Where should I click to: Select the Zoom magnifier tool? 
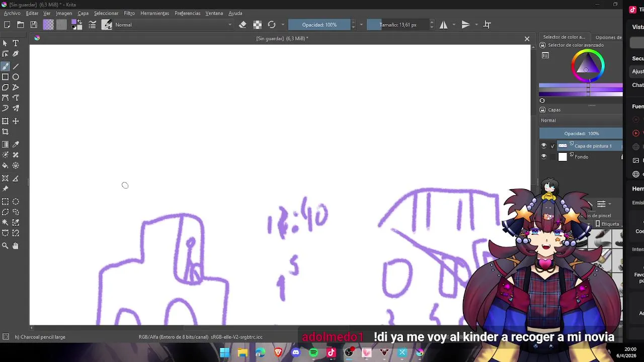5,246
